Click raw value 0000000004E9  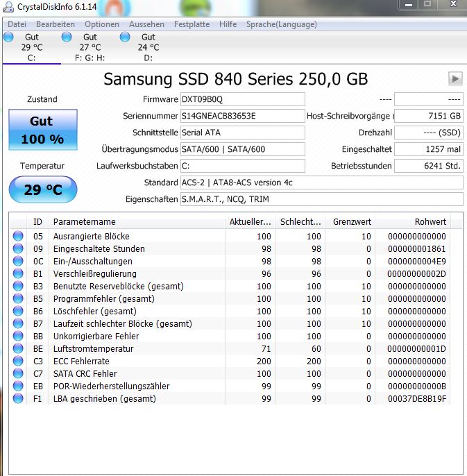click(x=416, y=261)
